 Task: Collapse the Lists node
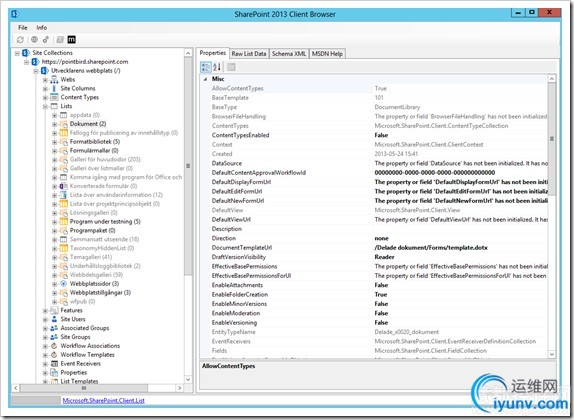coord(45,106)
